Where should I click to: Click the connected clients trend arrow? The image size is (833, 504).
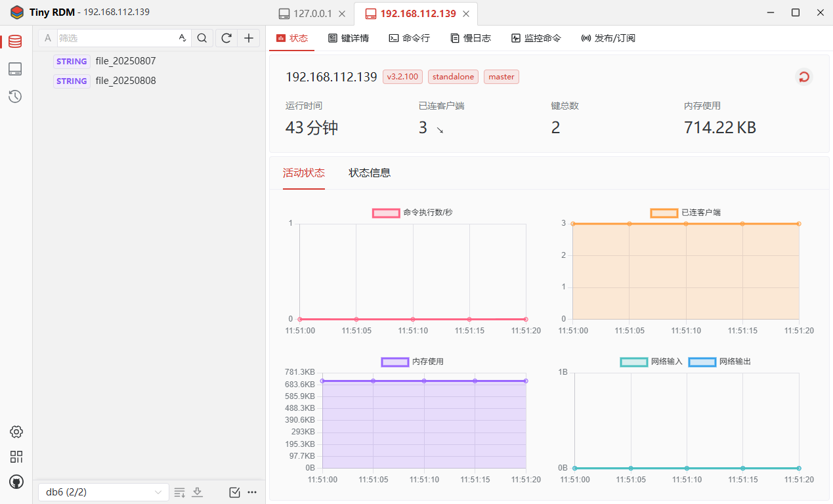tap(440, 130)
